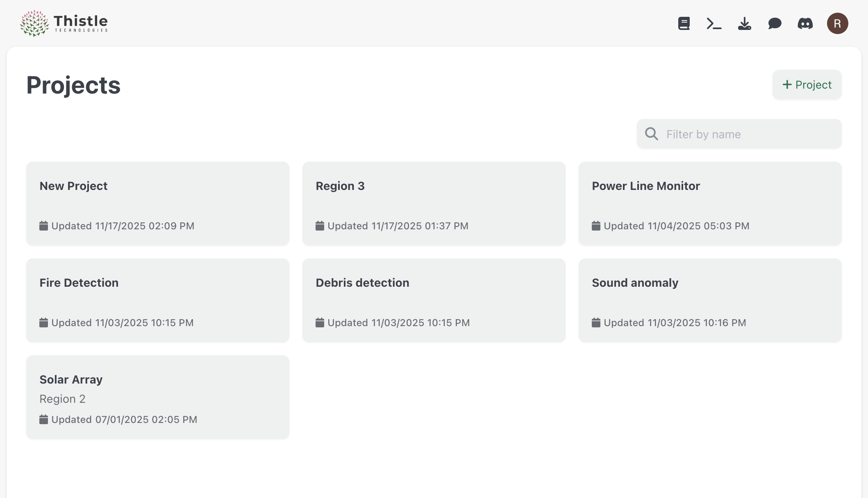Screen dimensions: 868x498
Task: Click Power Line Monitor updated timestamp
Action: click(x=676, y=226)
